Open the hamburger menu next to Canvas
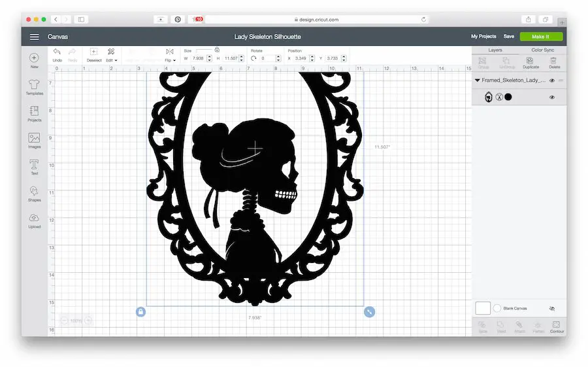Image resolution: width=588 pixels, height=367 pixels. (x=34, y=37)
